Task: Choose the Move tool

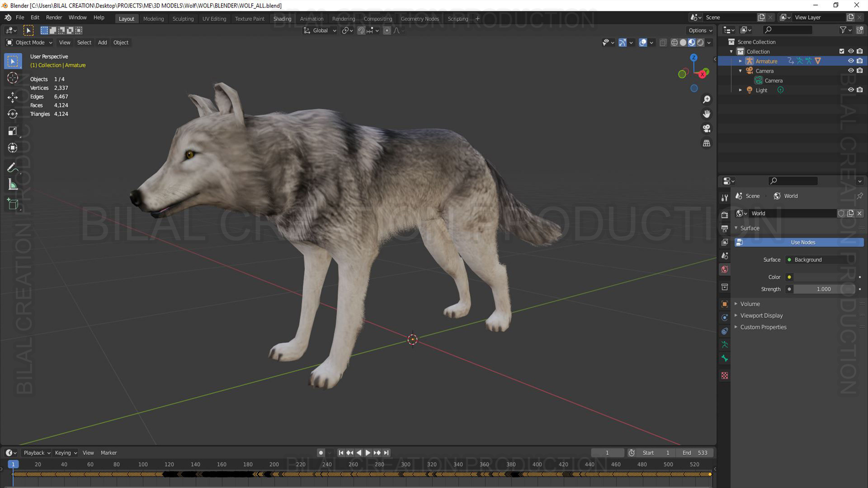Action: click(x=13, y=97)
